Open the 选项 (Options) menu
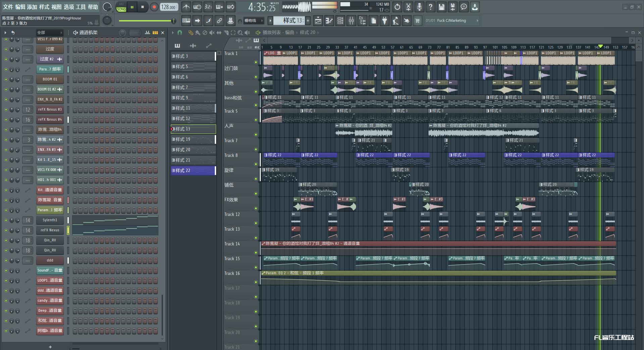Screen dimensions: 644x350 click(x=68, y=7)
